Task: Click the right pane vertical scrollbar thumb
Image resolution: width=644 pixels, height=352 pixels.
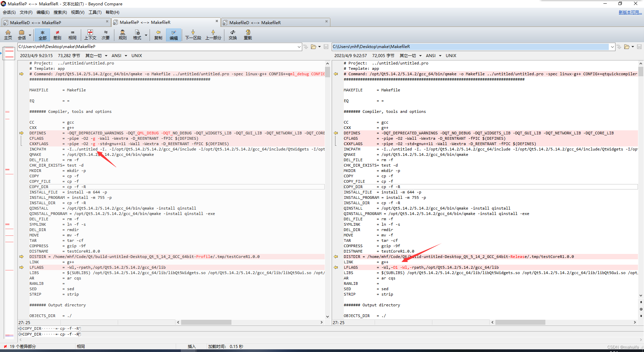Action: 641,72
